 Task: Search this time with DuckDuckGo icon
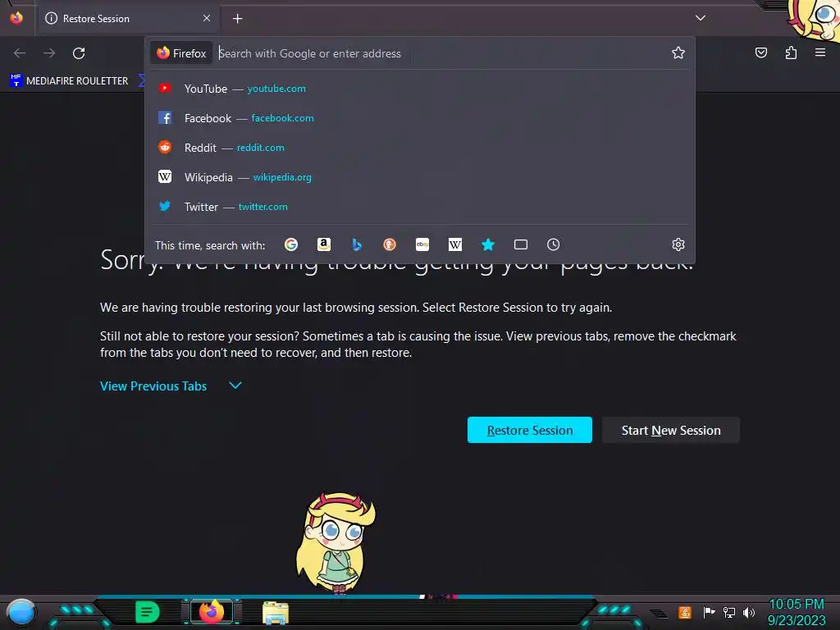(390, 244)
